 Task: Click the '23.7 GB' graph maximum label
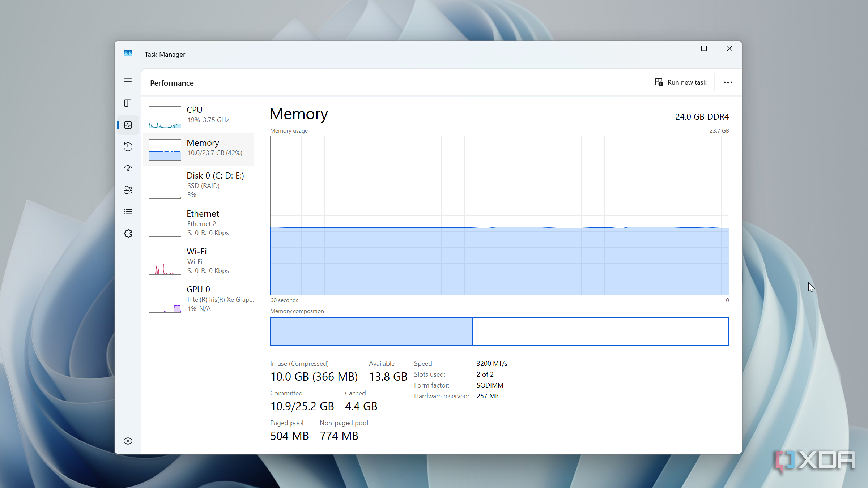pos(719,131)
